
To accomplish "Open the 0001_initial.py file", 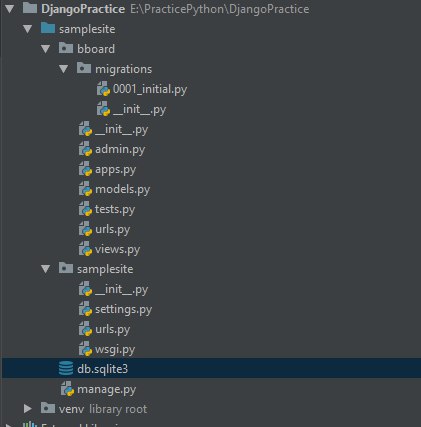I will 150,89.
